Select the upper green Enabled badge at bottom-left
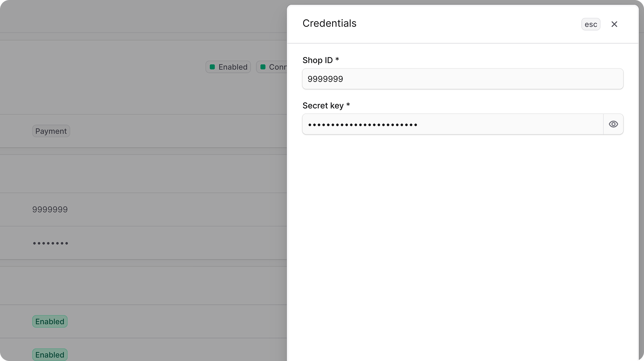Viewport: 644px width, 361px height. (50, 321)
